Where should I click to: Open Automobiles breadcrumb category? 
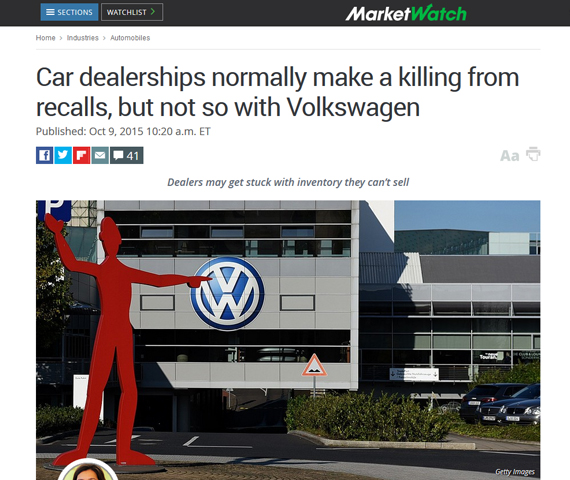point(130,38)
